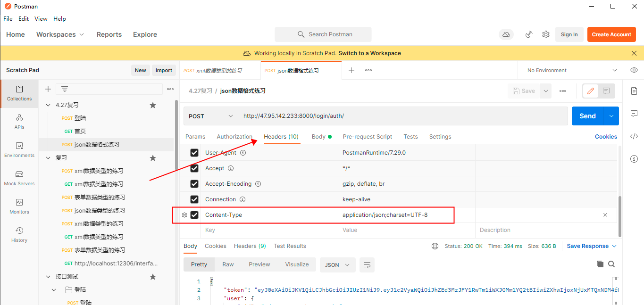Uncheck the Content-Type header checkbox

pos(194,215)
